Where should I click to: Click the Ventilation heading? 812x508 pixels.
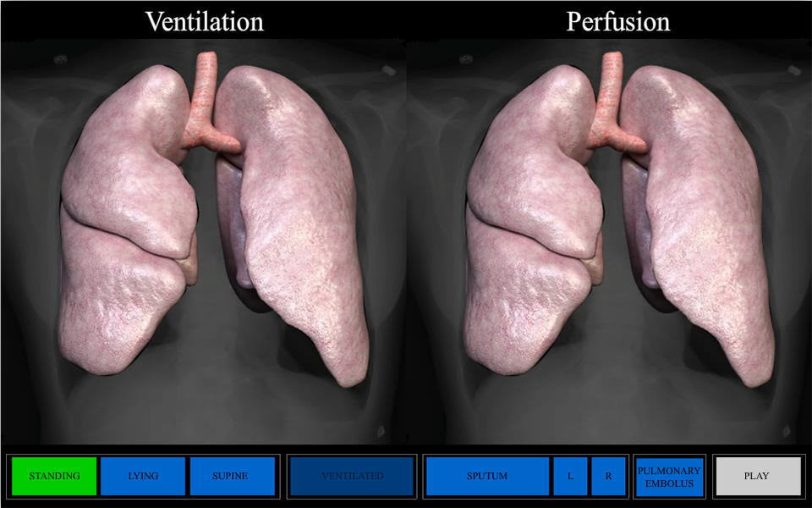pyautogui.click(x=204, y=21)
